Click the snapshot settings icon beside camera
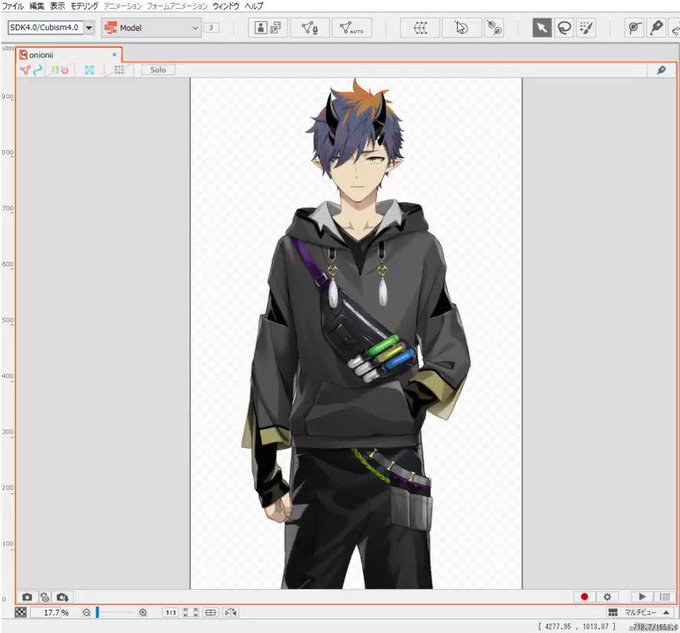Image resolution: width=680 pixels, height=633 pixels. point(45,597)
